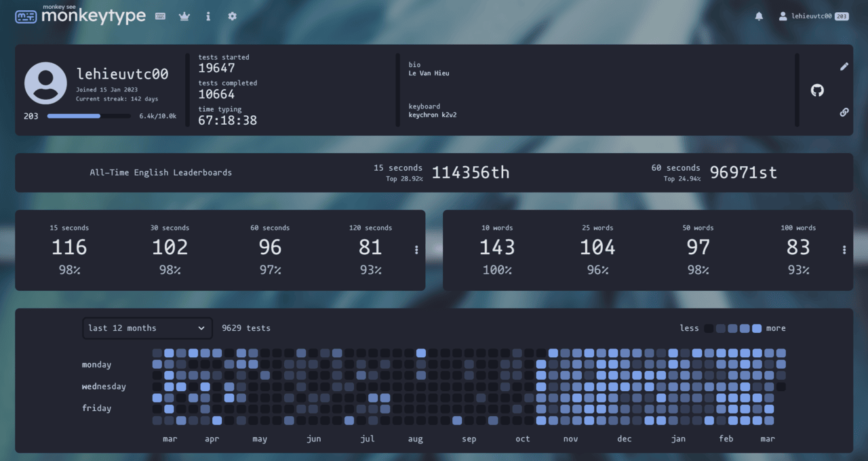Open the account menu for lehieuvtc00
This screenshot has width=868, height=461.
814,16
